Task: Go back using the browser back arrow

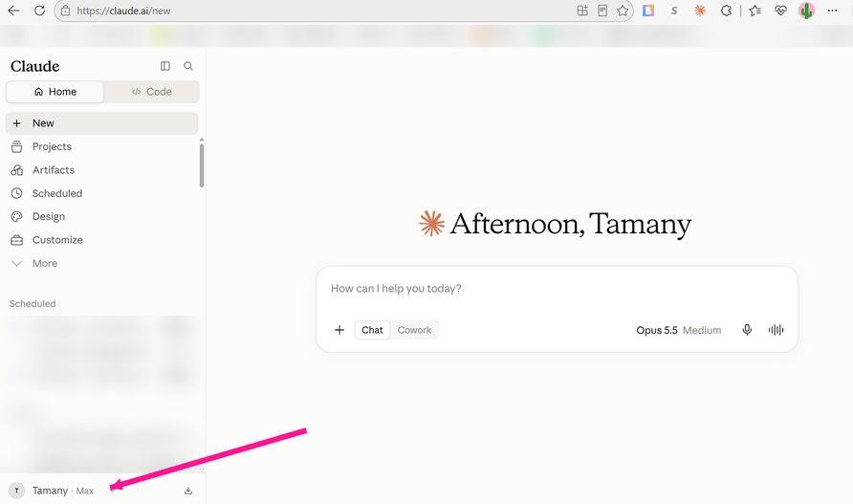Action: (13, 11)
